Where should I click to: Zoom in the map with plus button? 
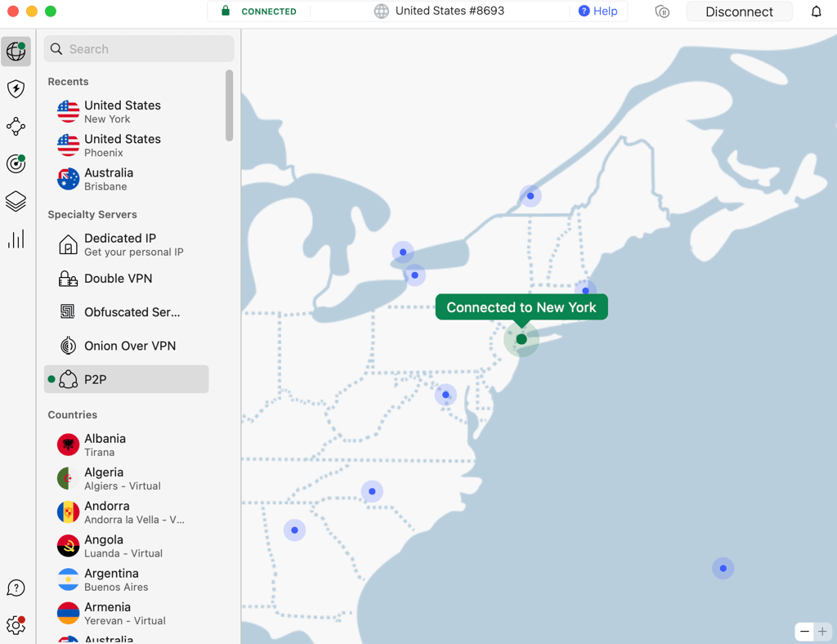822,632
